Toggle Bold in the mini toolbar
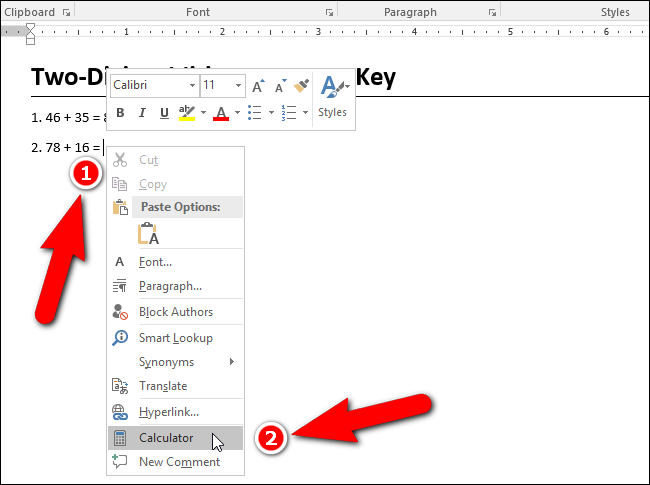Viewport: 650px width, 485px height. 120,112
